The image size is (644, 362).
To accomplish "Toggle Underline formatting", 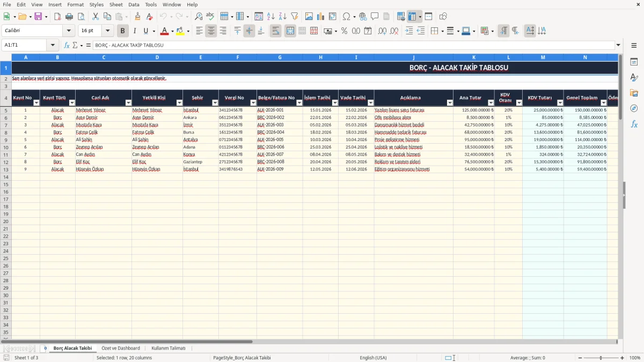I will (x=146, y=31).
